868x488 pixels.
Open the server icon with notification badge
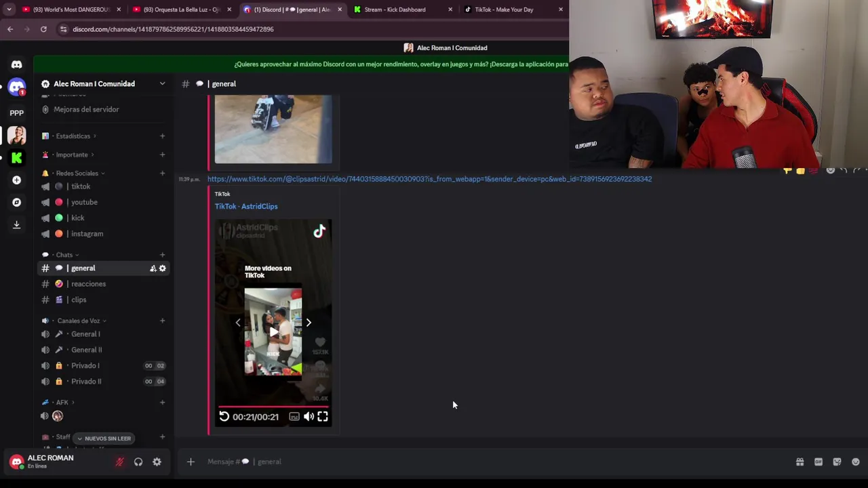17,87
